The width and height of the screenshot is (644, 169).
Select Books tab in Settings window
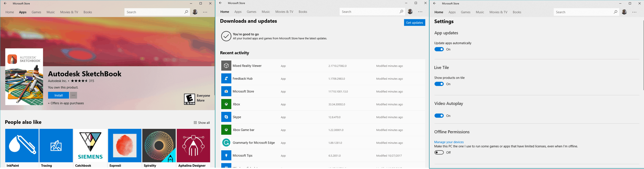(517, 12)
